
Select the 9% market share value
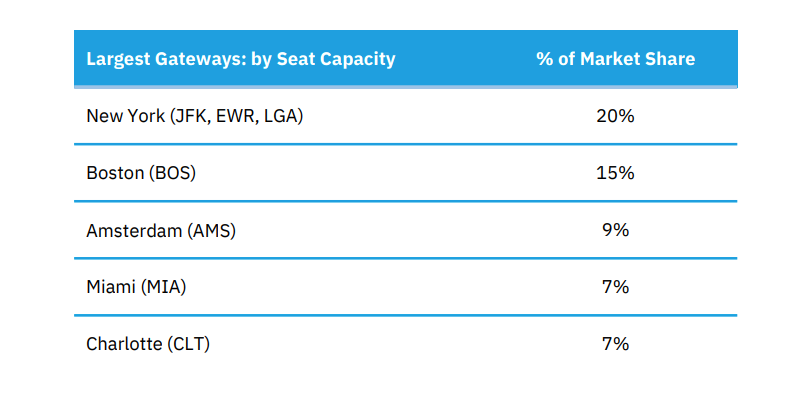pyautogui.click(x=615, y=230)
